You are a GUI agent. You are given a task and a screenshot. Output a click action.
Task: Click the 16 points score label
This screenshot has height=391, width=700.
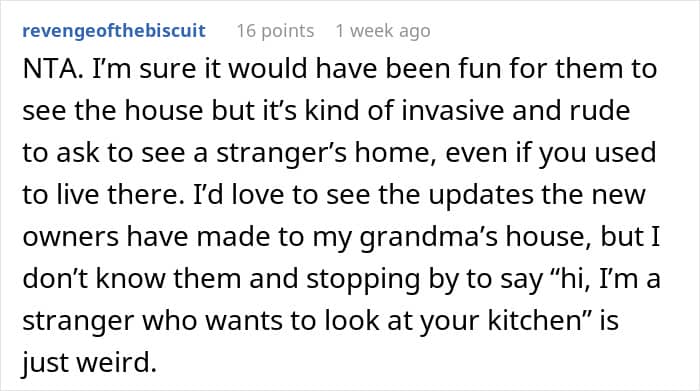pos(275,31)
